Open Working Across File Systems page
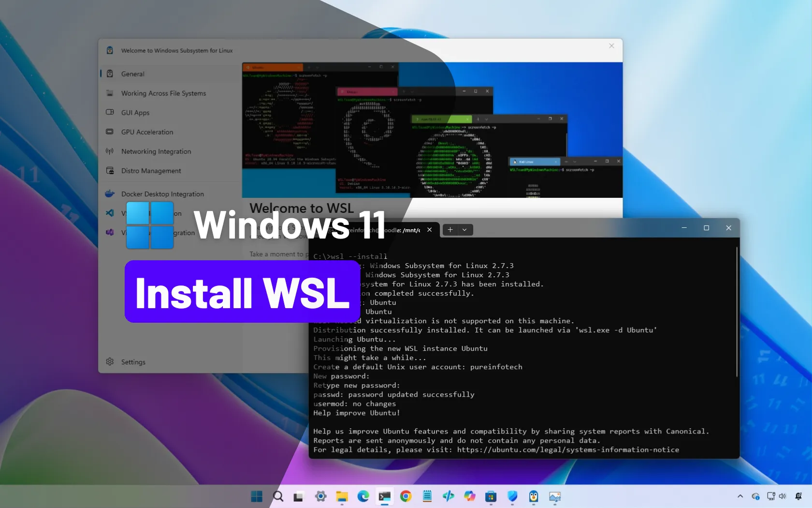 click(170, 93)
